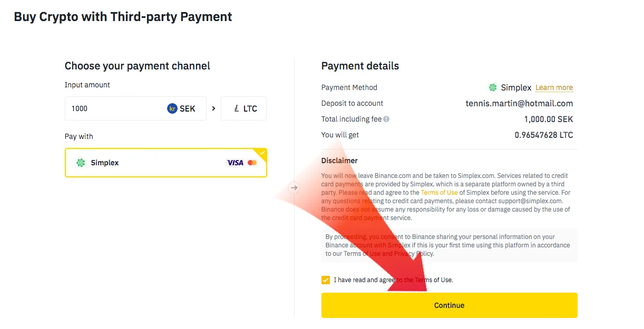Click the circled arrow divider icon
Viewport: 644px width, 329px height.
tap(294, 187)
